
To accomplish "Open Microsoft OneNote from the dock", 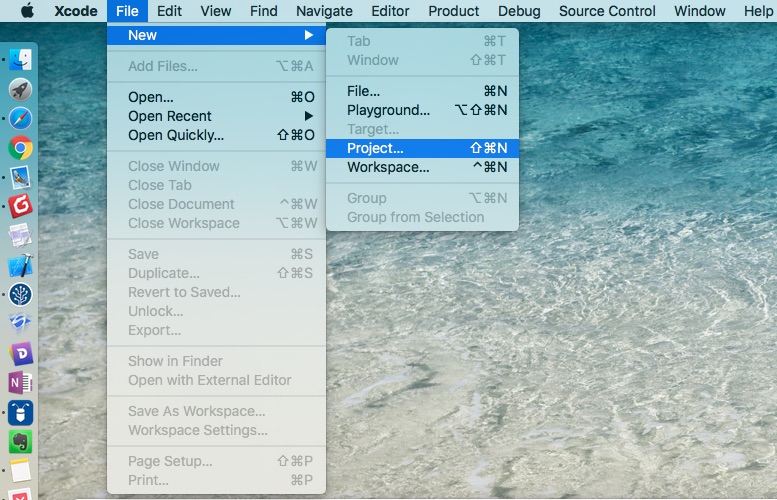I will [20, 383].
